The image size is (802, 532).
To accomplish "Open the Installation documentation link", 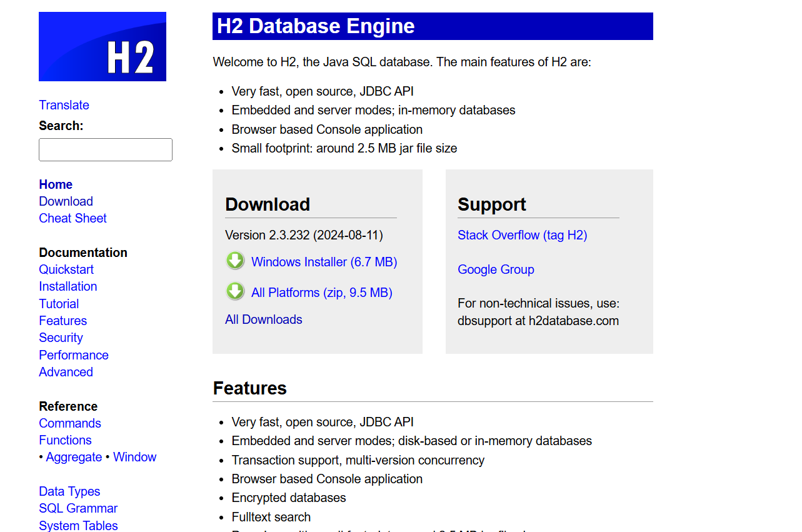I will (68, 286).
